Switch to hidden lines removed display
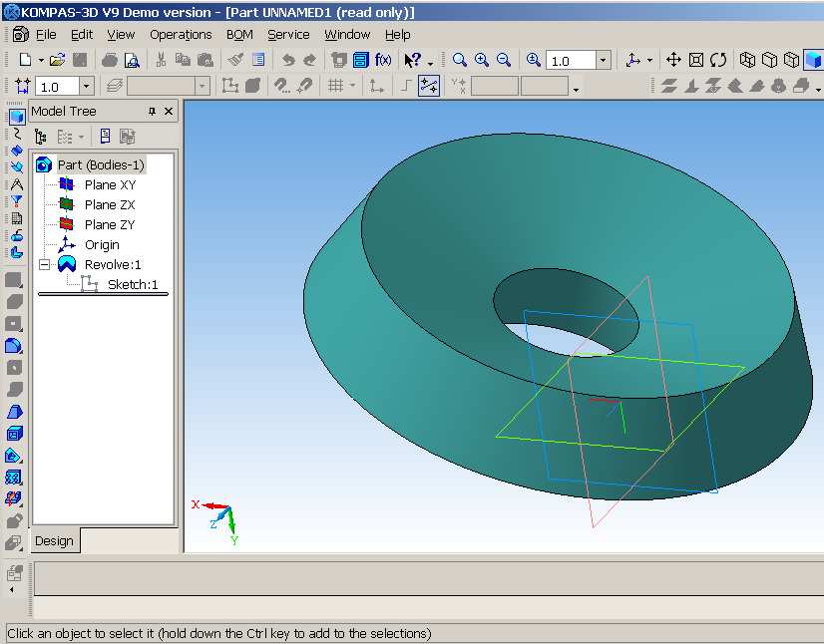 click(769, 60)
